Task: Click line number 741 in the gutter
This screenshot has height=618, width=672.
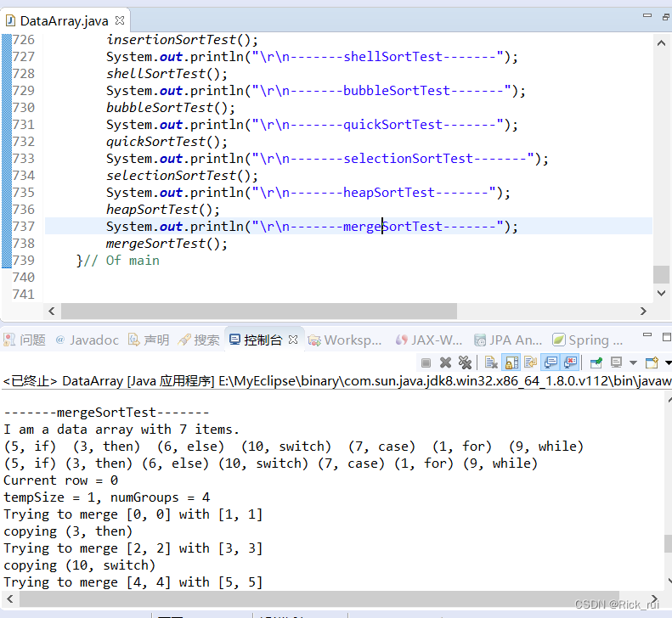Action: pyautogui.click(x=23, y=295)
